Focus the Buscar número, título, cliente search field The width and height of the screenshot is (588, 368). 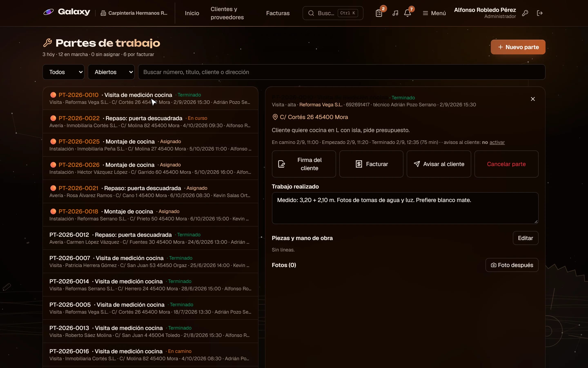(x=341, y=72)
